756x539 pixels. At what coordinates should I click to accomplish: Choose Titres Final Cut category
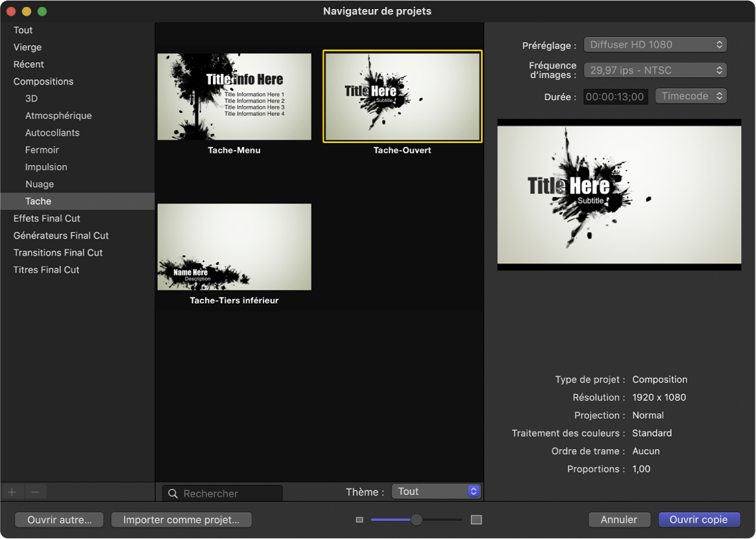click(x=46, y=269)
